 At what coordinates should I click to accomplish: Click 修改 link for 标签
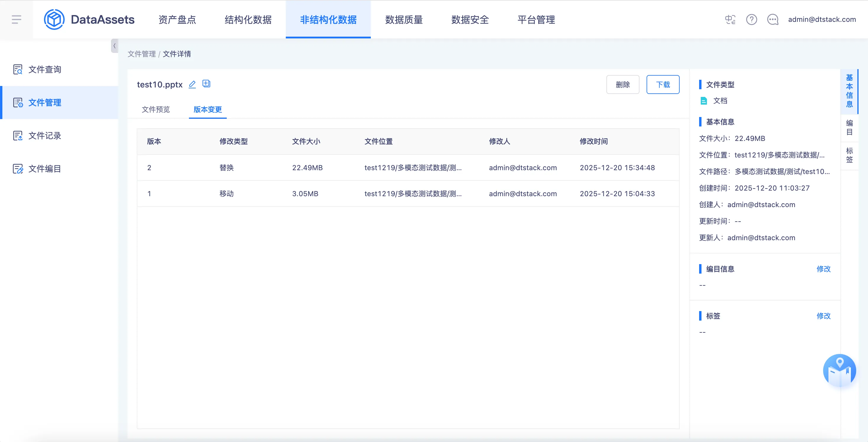click(823, 316)
